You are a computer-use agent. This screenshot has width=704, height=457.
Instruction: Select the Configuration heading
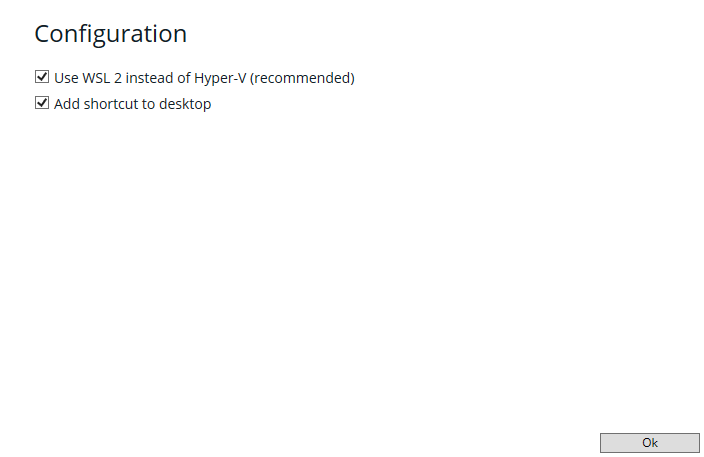coord(110,33)
